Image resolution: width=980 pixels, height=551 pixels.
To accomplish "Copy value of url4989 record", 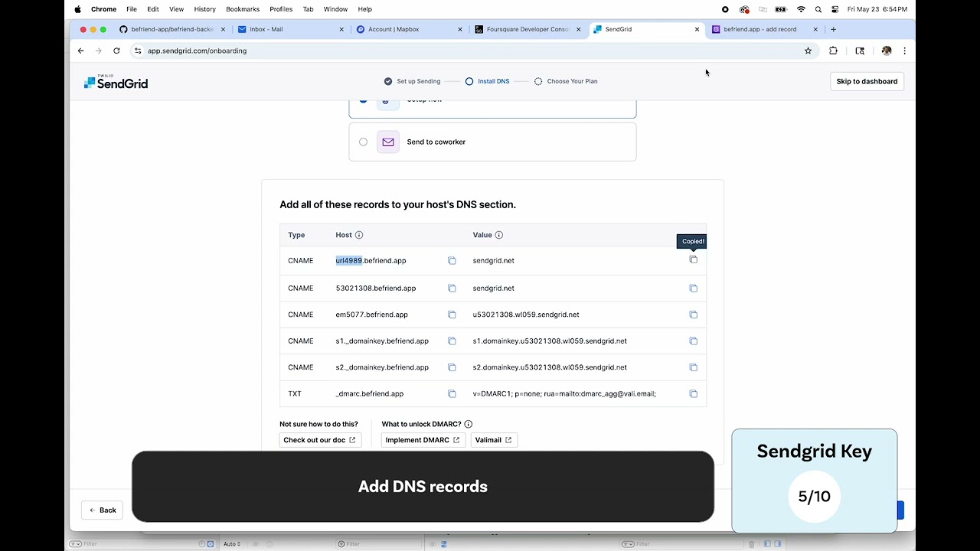I will tap(693, 260).
